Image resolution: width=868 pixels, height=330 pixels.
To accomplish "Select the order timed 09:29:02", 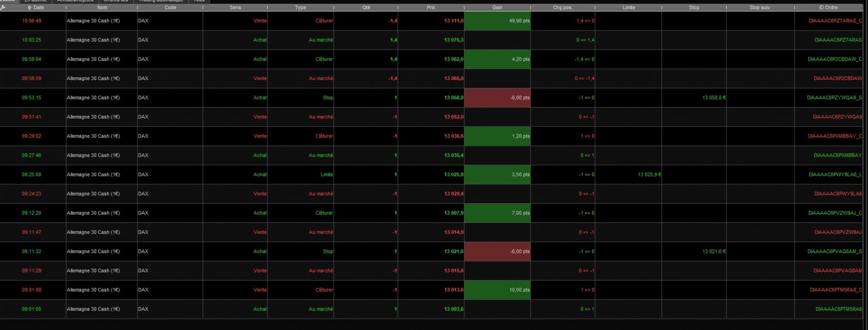I will (x=431, y=137).
